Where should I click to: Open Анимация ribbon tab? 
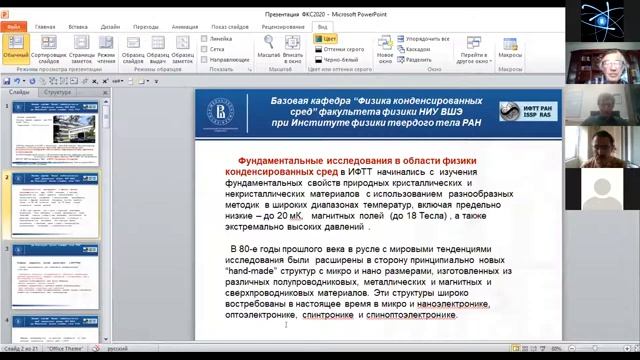coord(184,27)
